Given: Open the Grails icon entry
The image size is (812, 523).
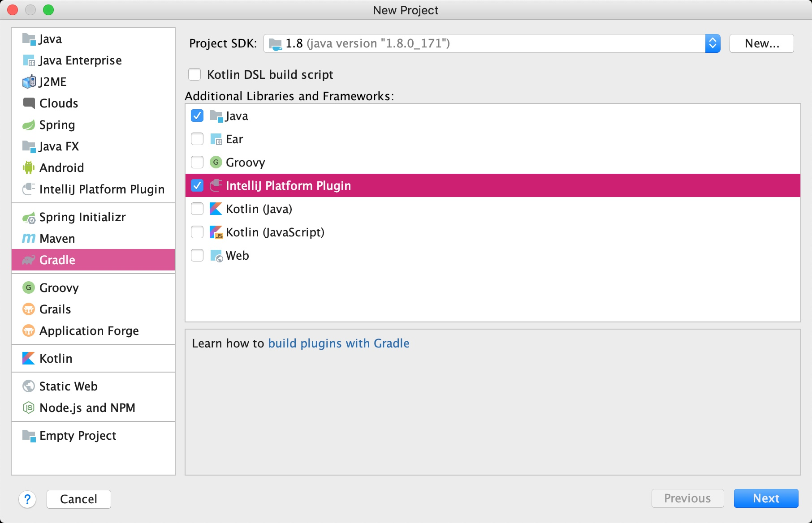Looking at the screenshot, I should [x=29, y=309].
